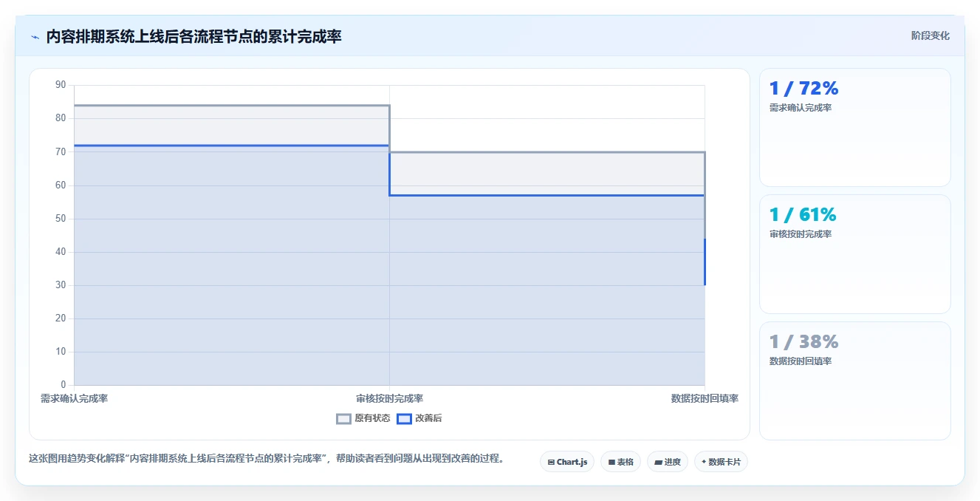Click the 原有状态 gray legend swatch
This screenshot has height=501, width=980.
tap(343, 418)
